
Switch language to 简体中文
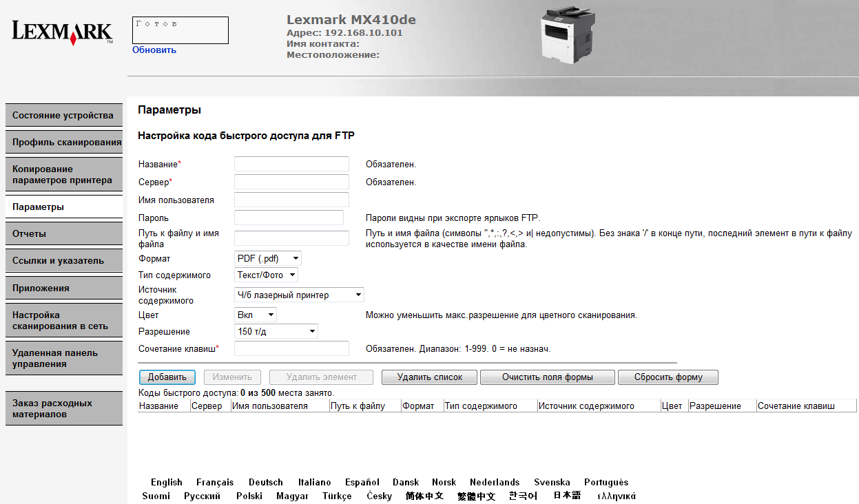point(424,496)
